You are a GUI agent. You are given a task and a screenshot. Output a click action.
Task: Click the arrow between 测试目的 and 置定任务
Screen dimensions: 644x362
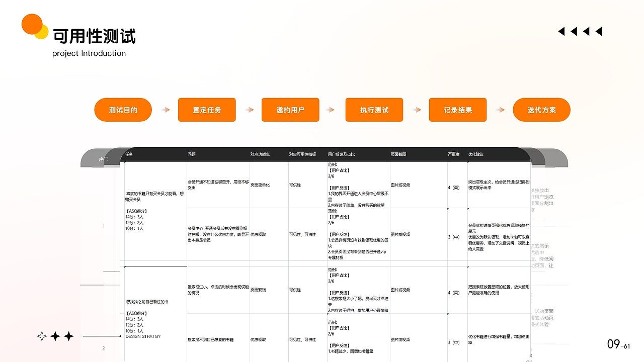click(x=166, y=110)
